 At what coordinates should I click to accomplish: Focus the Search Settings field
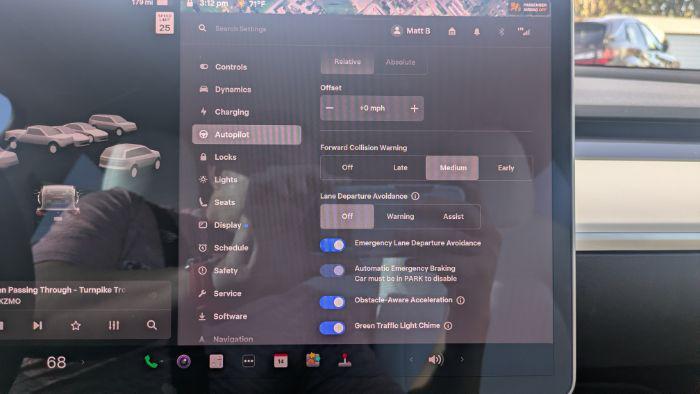click(x=241, y=29)
